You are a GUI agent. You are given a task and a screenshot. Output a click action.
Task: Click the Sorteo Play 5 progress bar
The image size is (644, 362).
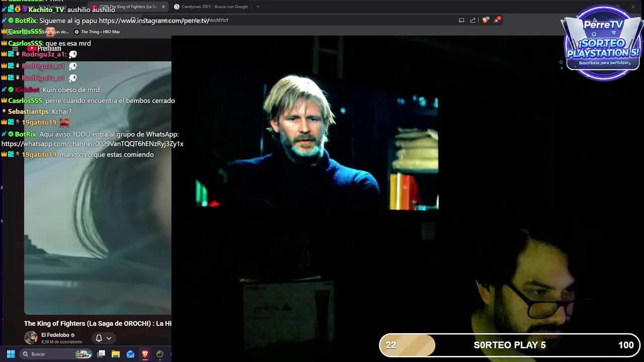click(x=510, y=345)
